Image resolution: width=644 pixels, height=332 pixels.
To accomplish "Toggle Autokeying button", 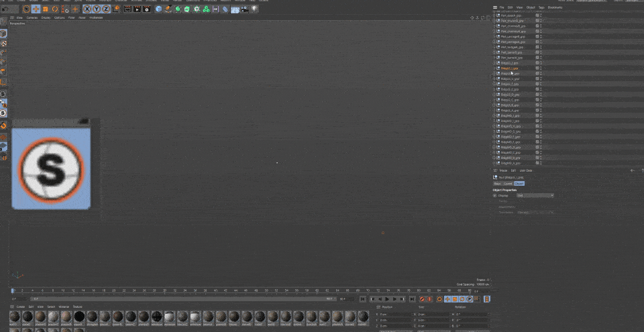I will [x=429, y=299].
